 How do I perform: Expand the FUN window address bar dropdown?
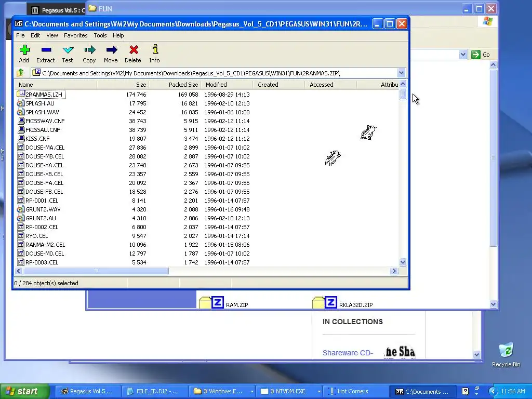pos(463,55)
